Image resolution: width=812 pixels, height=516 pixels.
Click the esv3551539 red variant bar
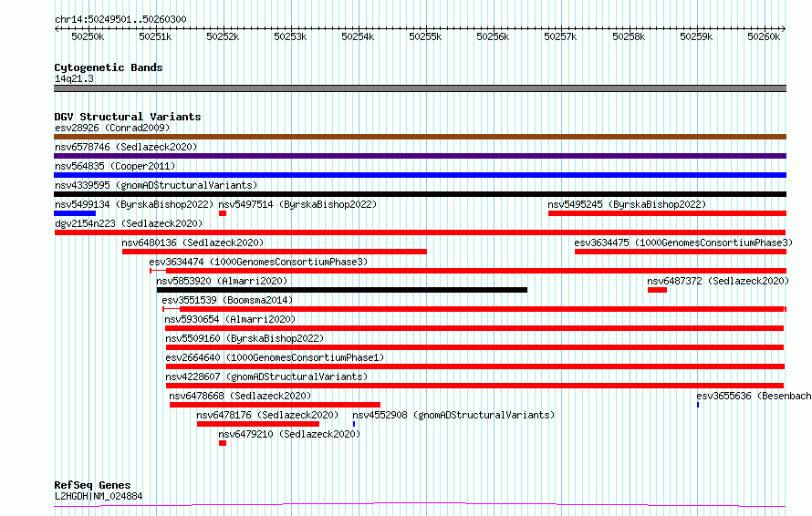[474, 309]
